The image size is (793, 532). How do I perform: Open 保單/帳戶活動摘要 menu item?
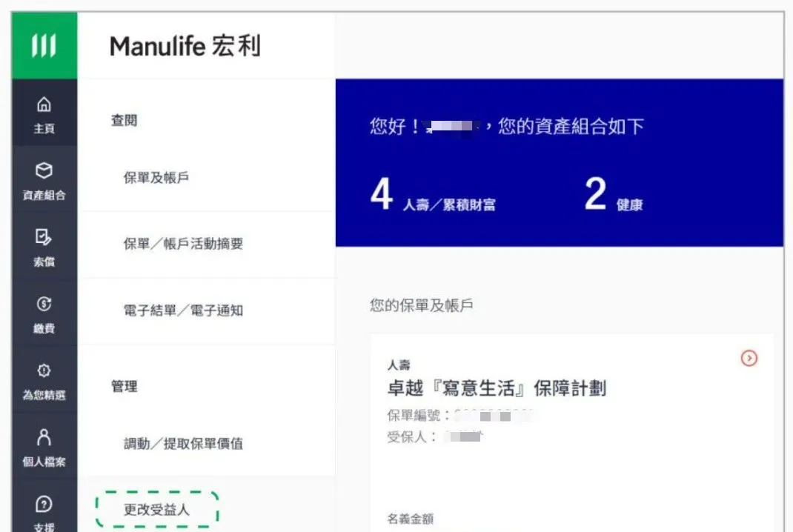[x=183, y=244]
